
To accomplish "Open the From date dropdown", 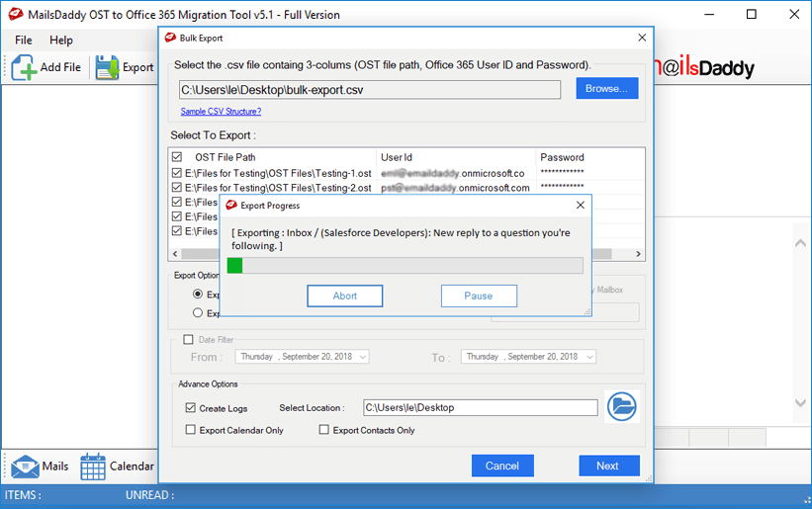I will 363,357.
